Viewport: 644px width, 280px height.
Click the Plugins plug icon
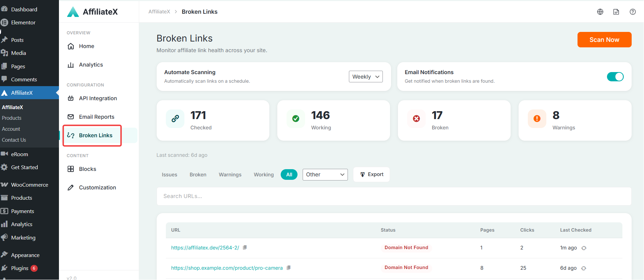(x=4, y=268)
